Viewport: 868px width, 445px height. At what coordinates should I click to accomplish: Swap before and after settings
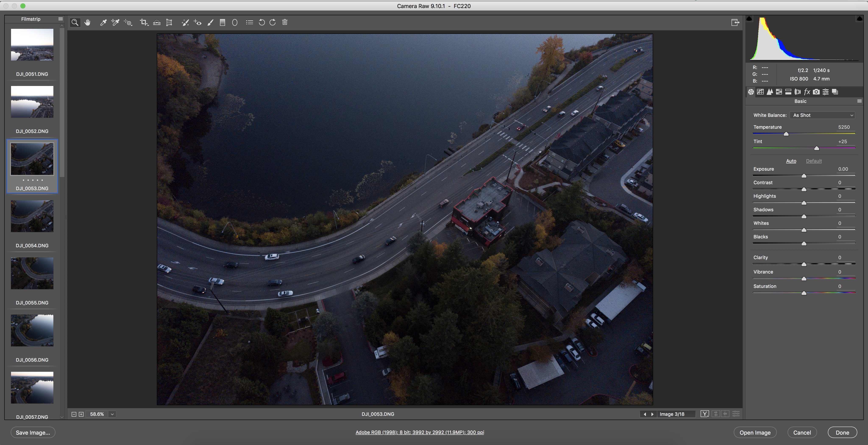point(716,414)
